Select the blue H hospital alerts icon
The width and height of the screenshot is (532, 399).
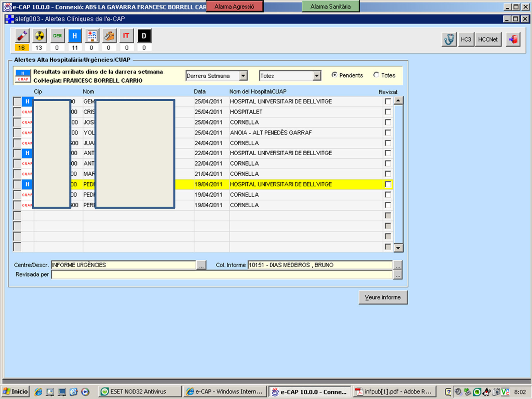[x=74, y=36]
